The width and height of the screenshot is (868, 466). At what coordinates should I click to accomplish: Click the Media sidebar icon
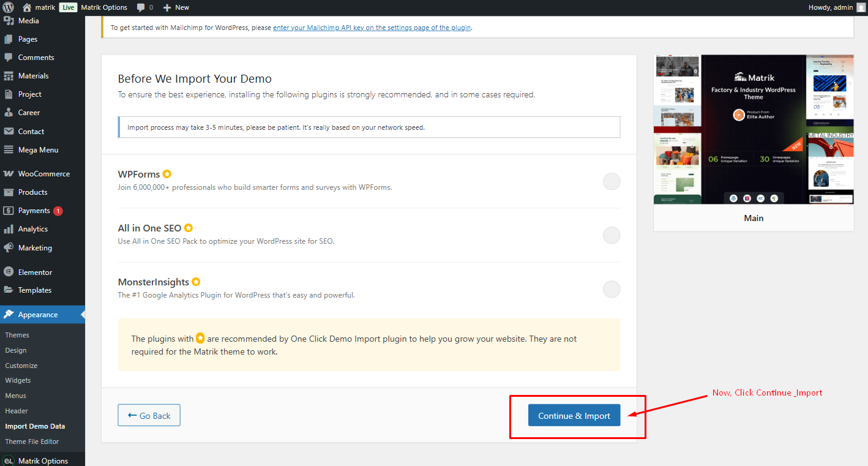coord(9,20)
